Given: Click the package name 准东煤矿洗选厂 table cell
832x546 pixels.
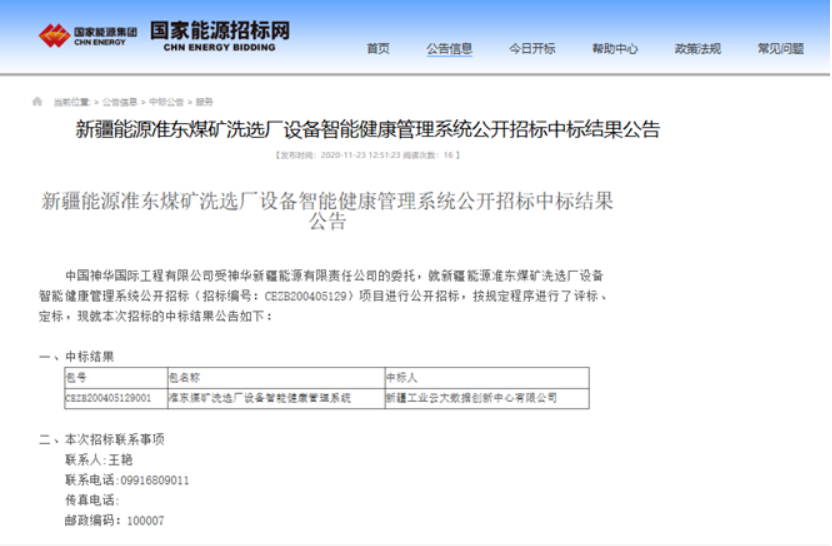Looking at the screenshot, I should click(260, 398).
